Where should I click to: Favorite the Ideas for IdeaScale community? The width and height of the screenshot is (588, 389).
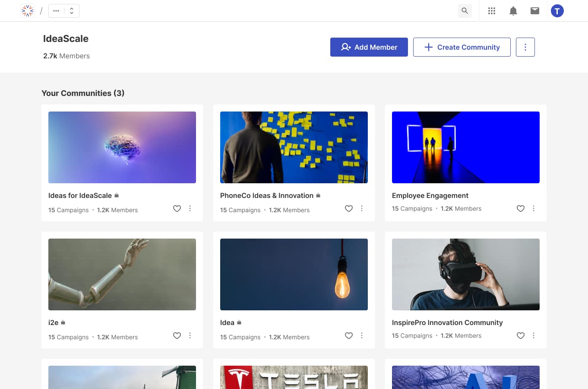click(177, 208)
